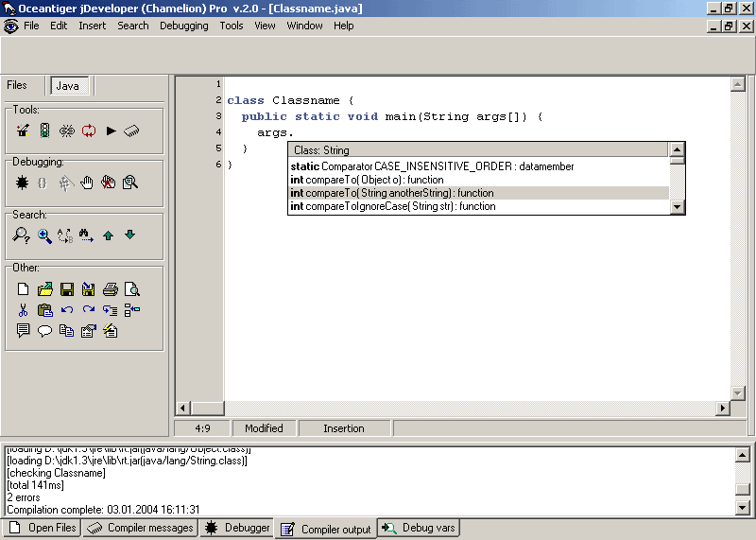Click autocomplete list scroll down arrow
The height and width of the screenshot is (540, 756).
click(x=678, y=207)
